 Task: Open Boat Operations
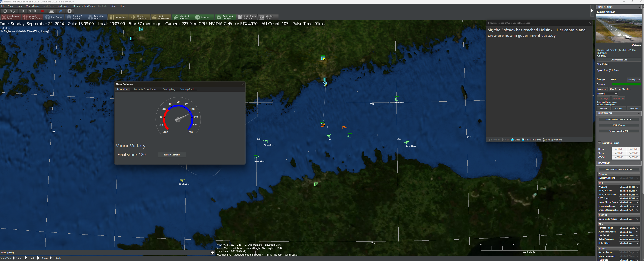pyautogui.click(x=161, y=17)
